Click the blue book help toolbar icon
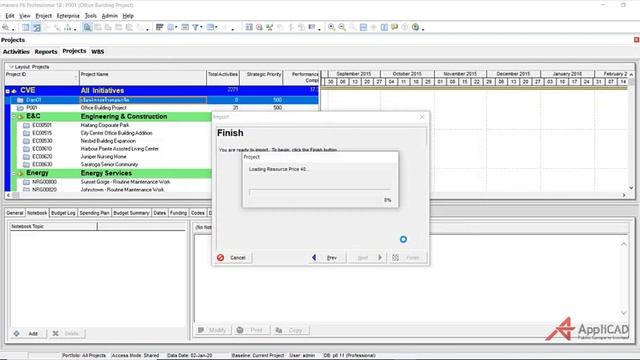Viewport: 640px width, 360px height. pos(384,27)
